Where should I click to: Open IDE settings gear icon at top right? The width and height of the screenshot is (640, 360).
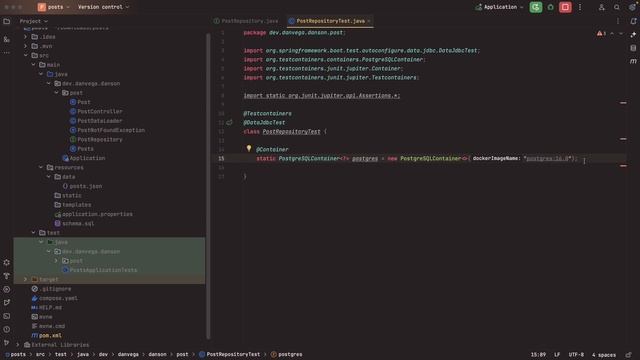coord(632,7)
